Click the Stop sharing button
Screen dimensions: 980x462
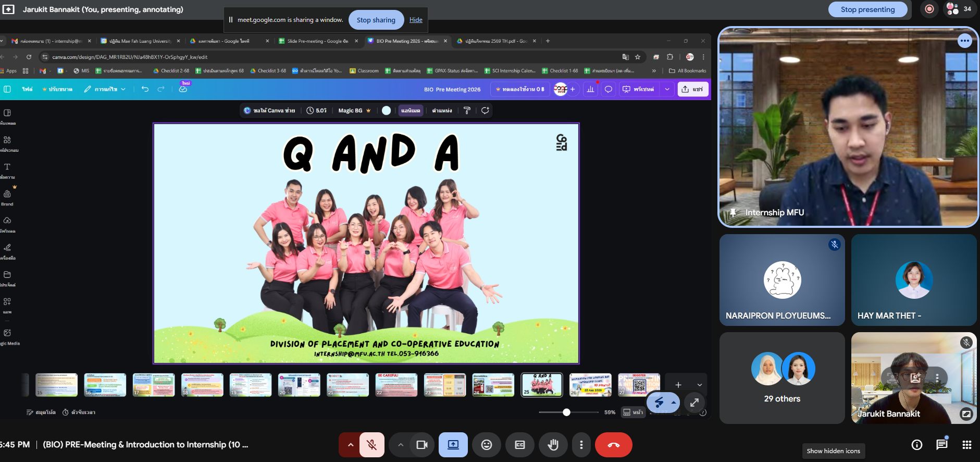pos(376,20)
